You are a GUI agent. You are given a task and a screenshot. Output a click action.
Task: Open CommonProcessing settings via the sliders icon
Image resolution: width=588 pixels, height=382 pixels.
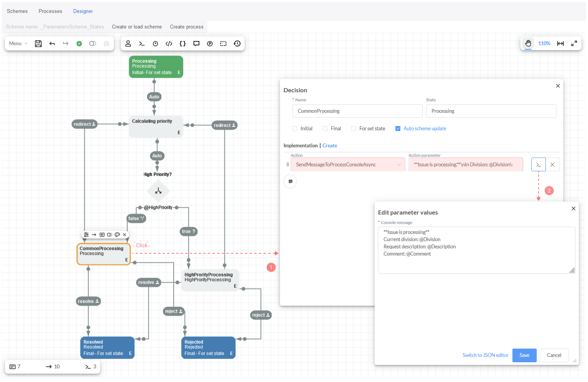(86, 235)
